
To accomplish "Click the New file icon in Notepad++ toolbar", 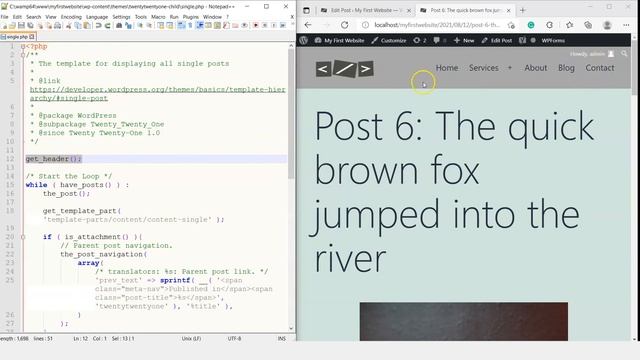I will click(4, 25).
